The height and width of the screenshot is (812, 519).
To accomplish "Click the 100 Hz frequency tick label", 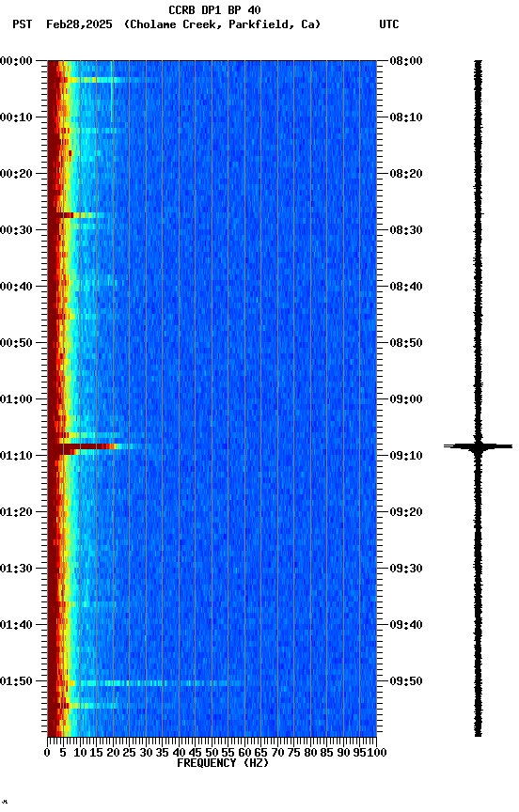I will click(377, 753).
